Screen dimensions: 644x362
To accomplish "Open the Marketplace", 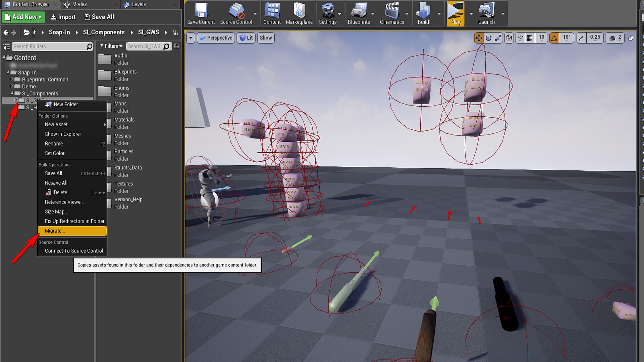I will point(299,13).
